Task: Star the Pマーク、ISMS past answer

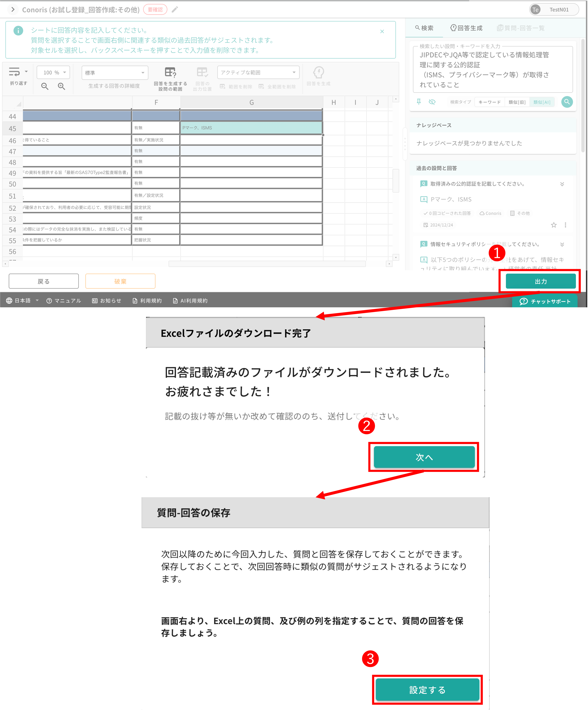Action: pos(554,224)
